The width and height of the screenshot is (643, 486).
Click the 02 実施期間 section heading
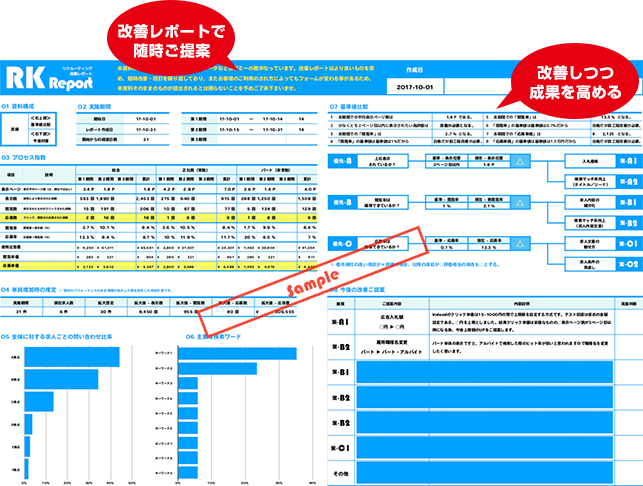point(94,107)
